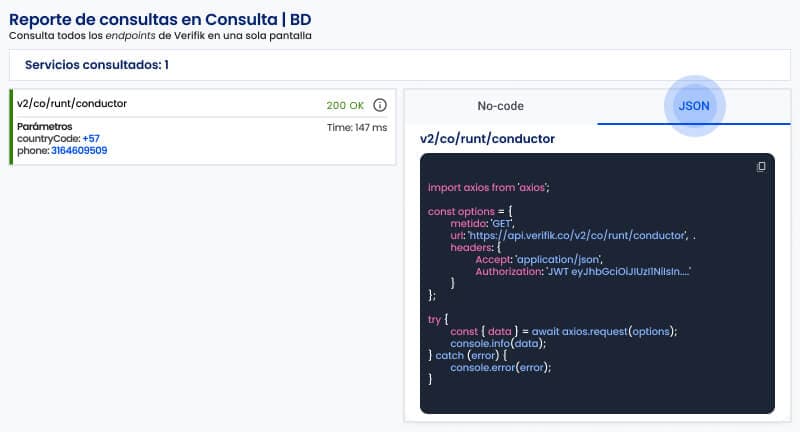Viewport: 800px width, 432px height.
Task: Click the Time: 147 ms response label
Action: pos(357,127)
